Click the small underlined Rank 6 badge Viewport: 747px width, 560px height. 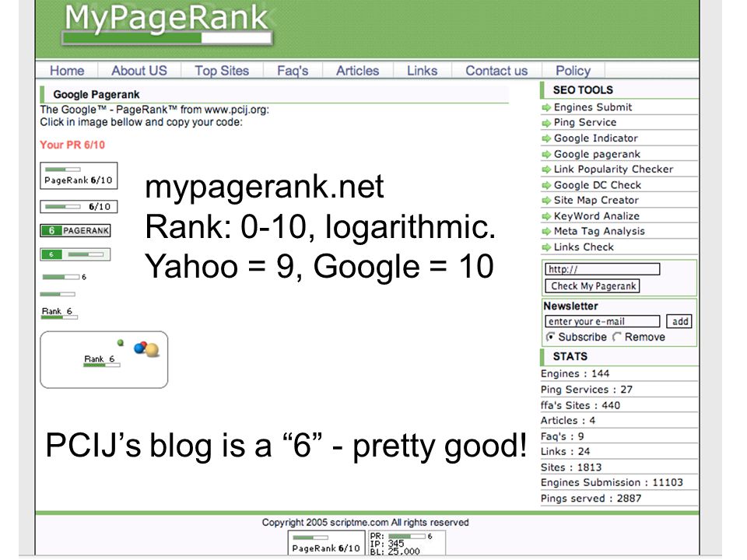[x=59, y=313]
